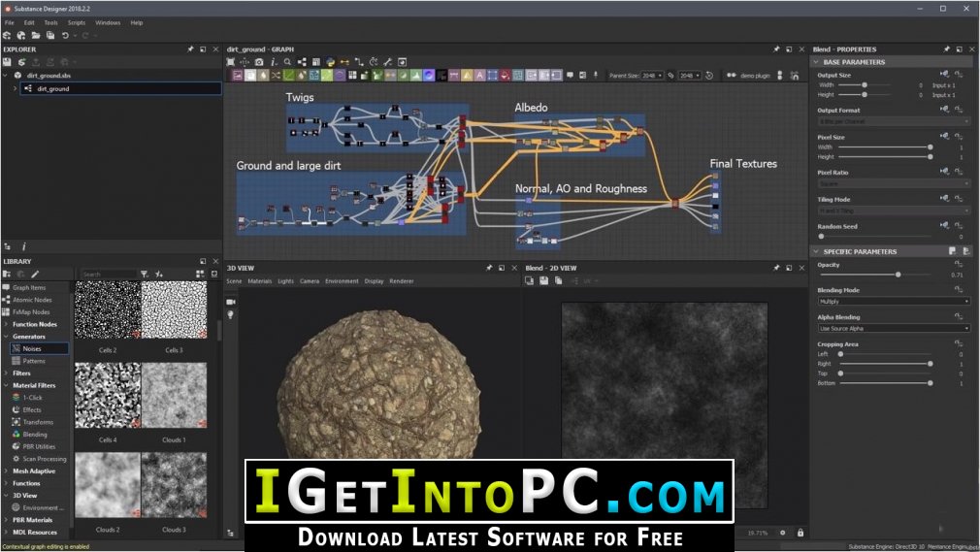Click the filter funnel icon in Library

pos(145,274)
